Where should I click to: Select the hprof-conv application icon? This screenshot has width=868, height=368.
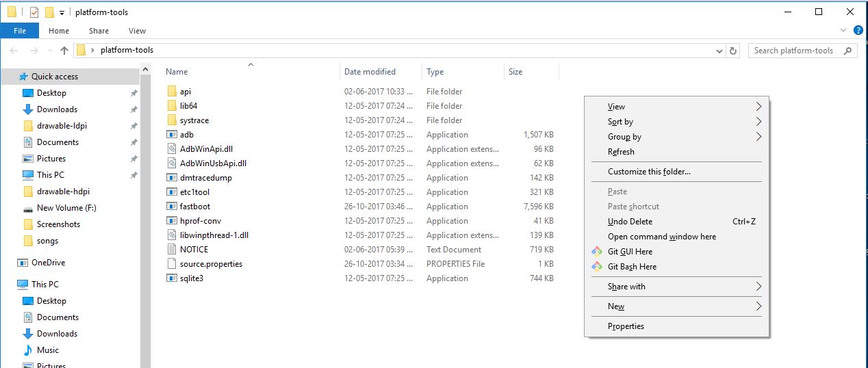[x=172, y=221]
